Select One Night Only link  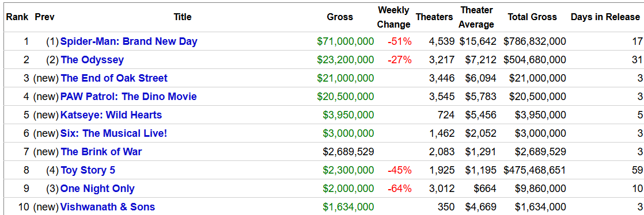pos(97,189)
